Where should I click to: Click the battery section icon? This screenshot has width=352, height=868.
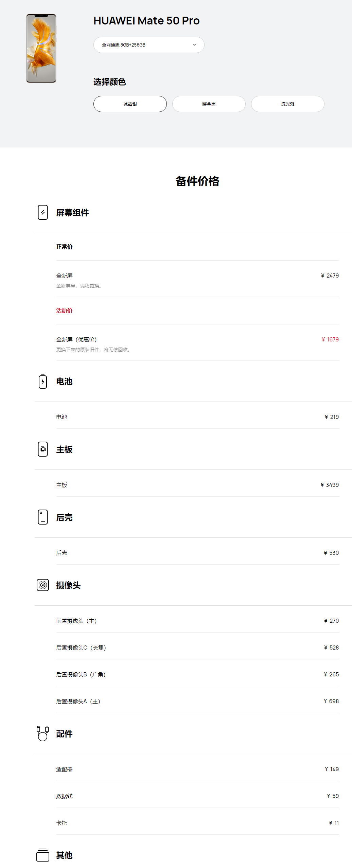pyautogui.click(x=43, y=381)
